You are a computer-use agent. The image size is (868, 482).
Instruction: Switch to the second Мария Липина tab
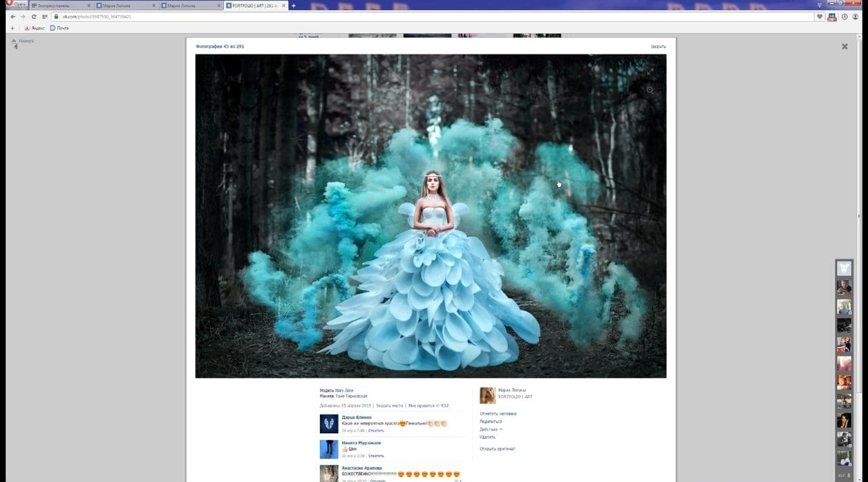[x=125, y=5]
